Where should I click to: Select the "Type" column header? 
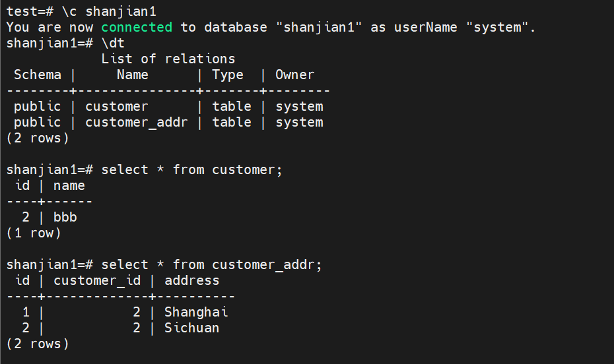click(228, 75)
